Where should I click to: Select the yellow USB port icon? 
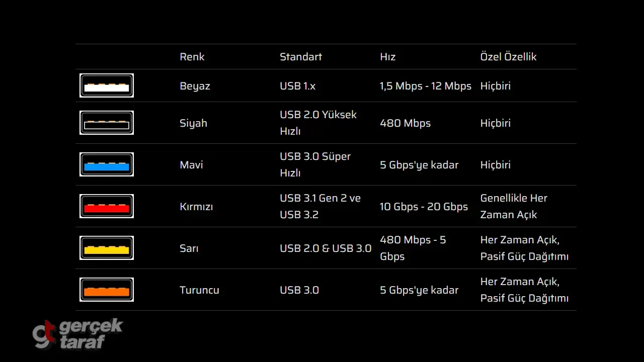107,248
